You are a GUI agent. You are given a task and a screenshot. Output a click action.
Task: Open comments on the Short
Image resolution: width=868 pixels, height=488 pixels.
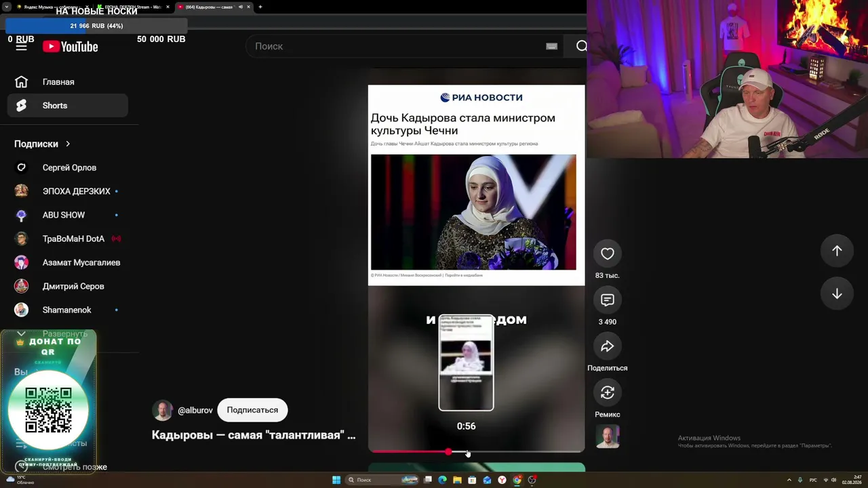(608, 300)
